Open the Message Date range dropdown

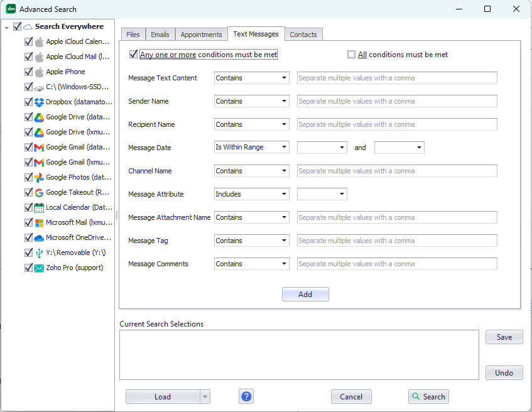[251, 147]
